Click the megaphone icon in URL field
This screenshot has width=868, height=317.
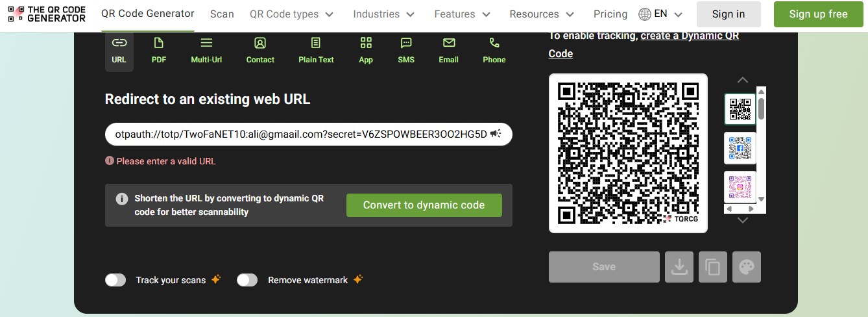pyautogui.click(x=496, y=134)
